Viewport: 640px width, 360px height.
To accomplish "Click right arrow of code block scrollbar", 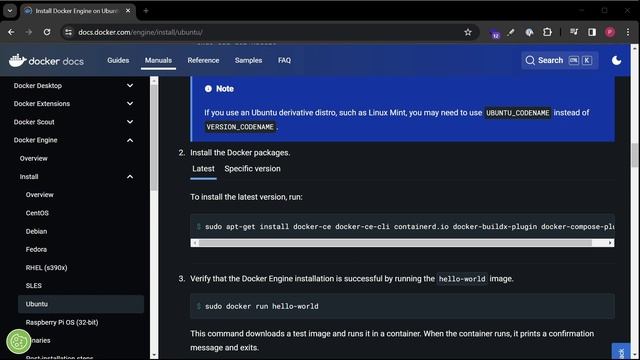I will [610, 243].
